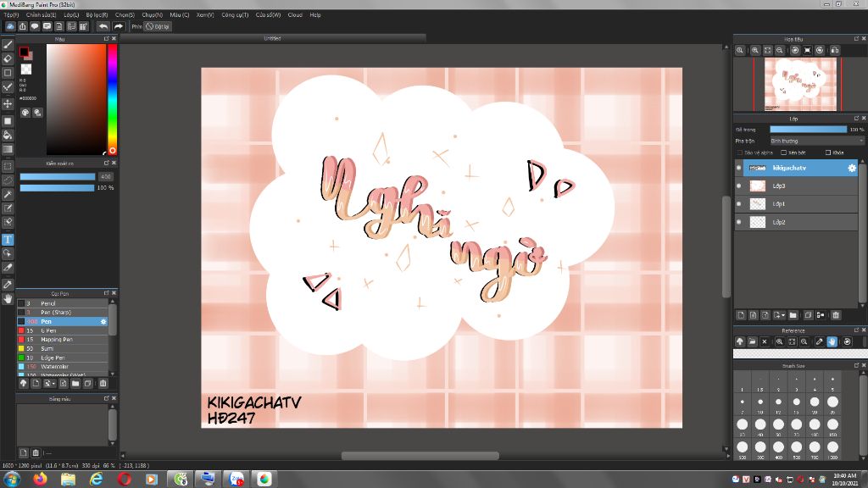This screenshot has height=488, width=868.
Task: Click the Undo arrow
Action: (x=103, y=26)
